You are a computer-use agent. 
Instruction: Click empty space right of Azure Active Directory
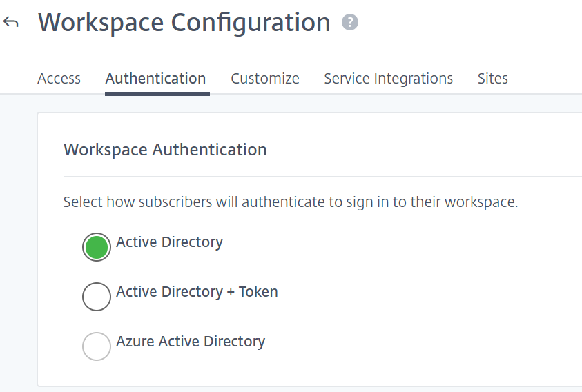click(x=414, y=342)
